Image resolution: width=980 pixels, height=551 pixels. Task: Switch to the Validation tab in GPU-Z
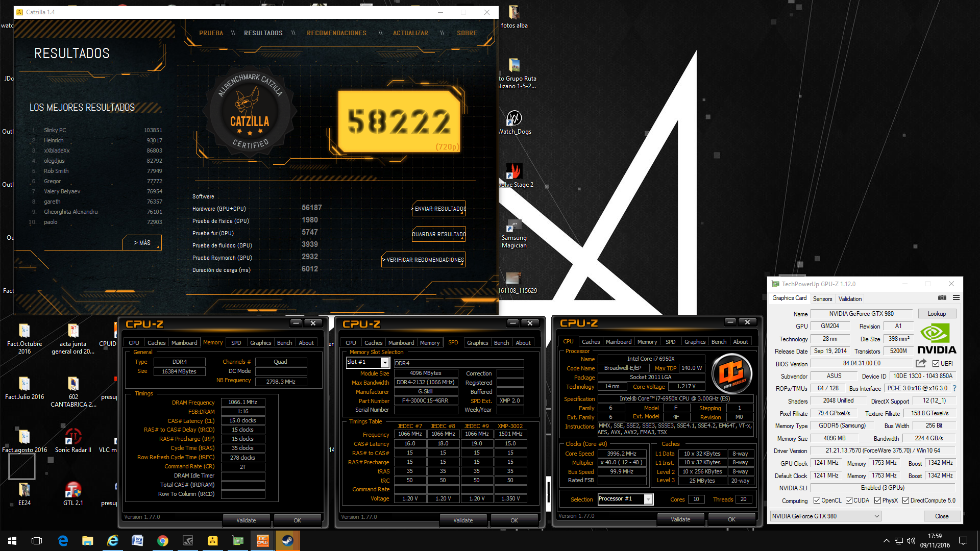(850, 299)
